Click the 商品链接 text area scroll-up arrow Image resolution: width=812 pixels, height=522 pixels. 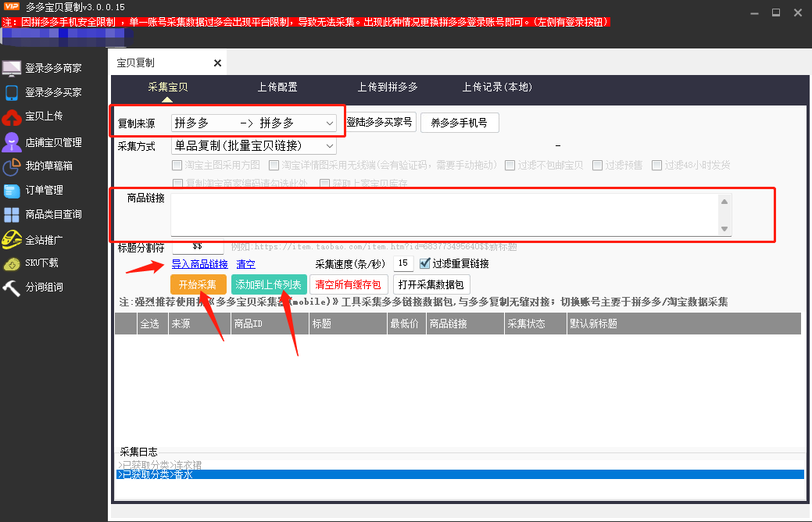click(x=724, y=202)
